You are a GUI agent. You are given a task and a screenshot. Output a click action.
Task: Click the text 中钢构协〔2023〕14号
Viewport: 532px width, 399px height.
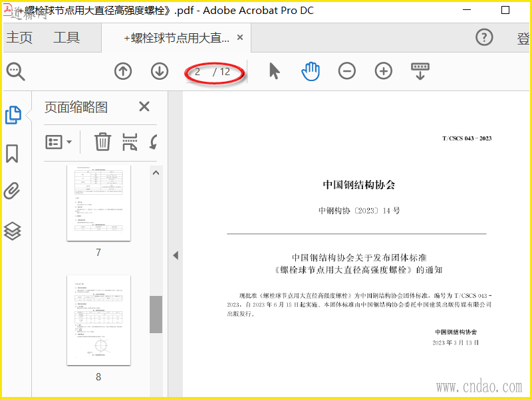[x=359, y=211]
